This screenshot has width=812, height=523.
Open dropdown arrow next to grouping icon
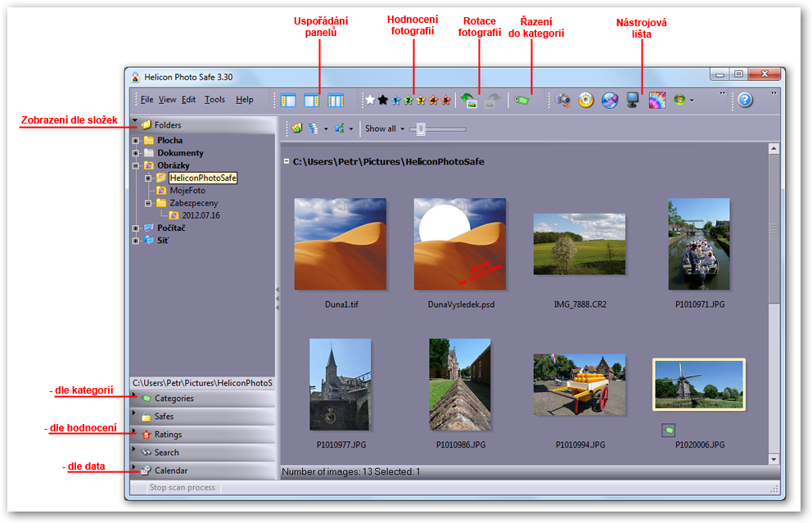[326, 129]
